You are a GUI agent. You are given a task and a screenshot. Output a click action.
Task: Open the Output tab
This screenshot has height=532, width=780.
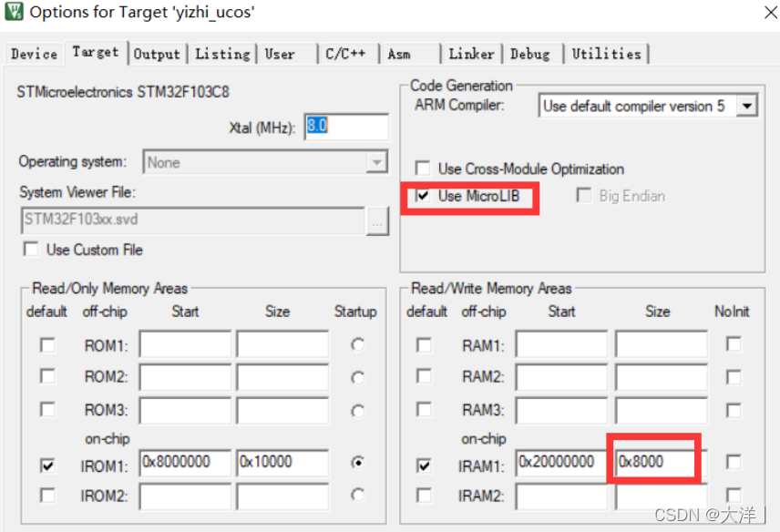pyautogui.click(x=157, y=54)
